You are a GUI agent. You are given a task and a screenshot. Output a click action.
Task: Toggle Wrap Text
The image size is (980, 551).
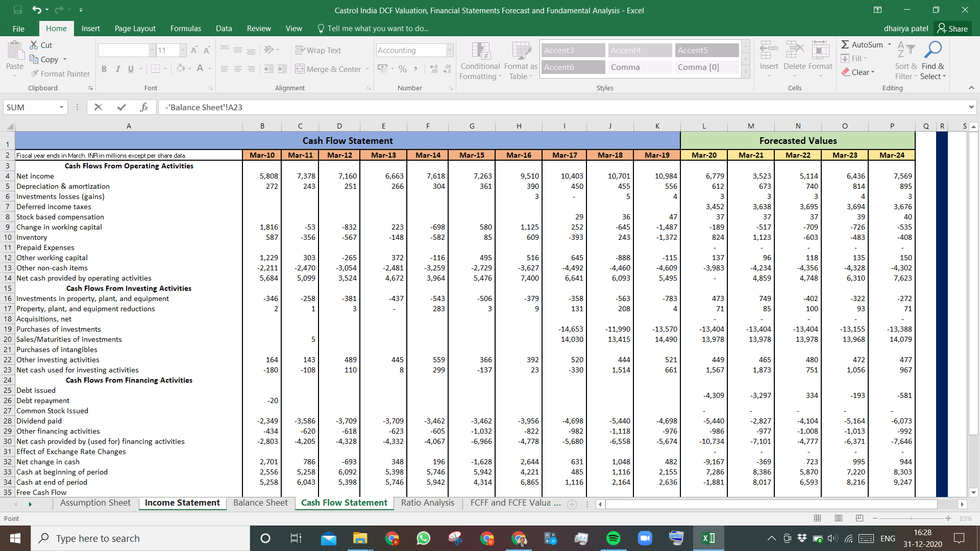click(318, 50)
